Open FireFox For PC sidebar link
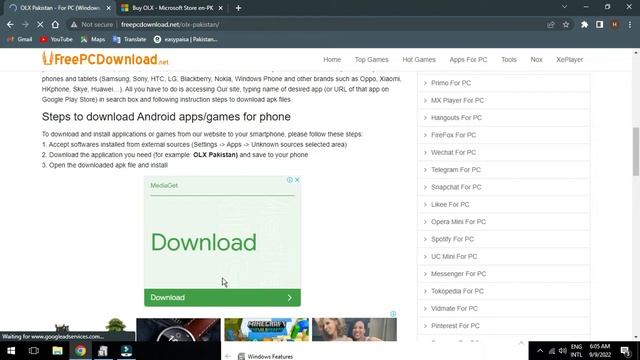Viewport: 640px width, 360px height. click(453, 135)
